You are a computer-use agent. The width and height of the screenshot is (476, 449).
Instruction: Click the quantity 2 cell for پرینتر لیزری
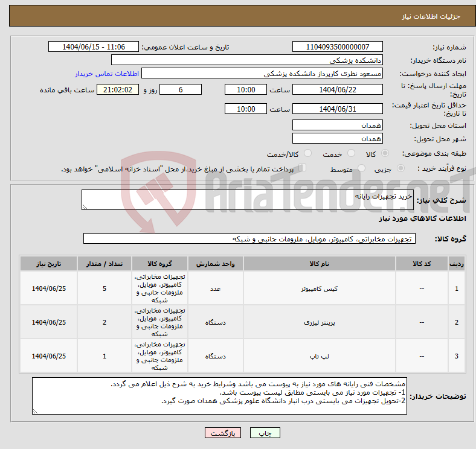coord(105,322)
